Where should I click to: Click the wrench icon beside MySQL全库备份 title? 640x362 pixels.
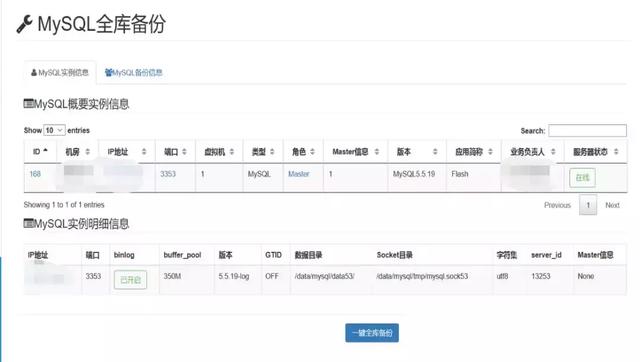[24, 24]
